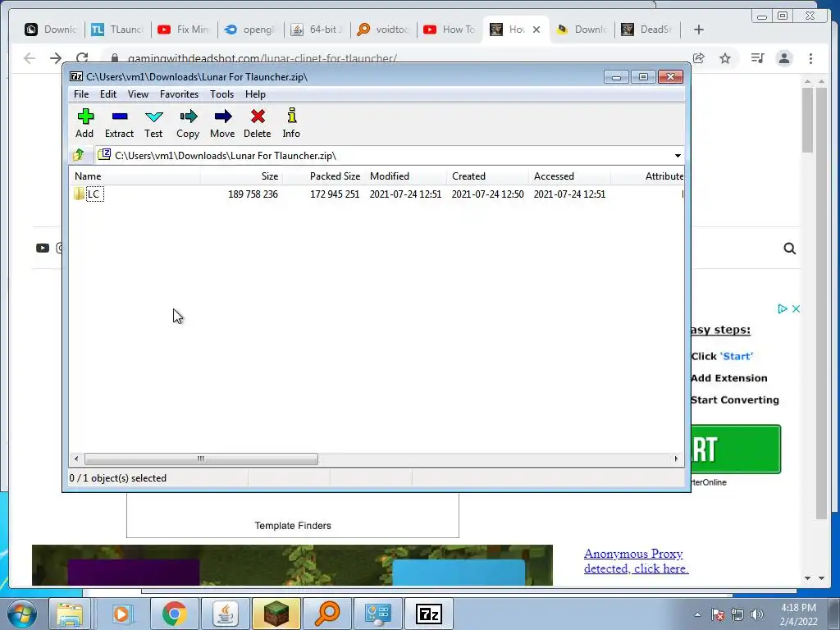
Task: Switch to the TLauncher browser tab
Action: [x=118, y=30]
